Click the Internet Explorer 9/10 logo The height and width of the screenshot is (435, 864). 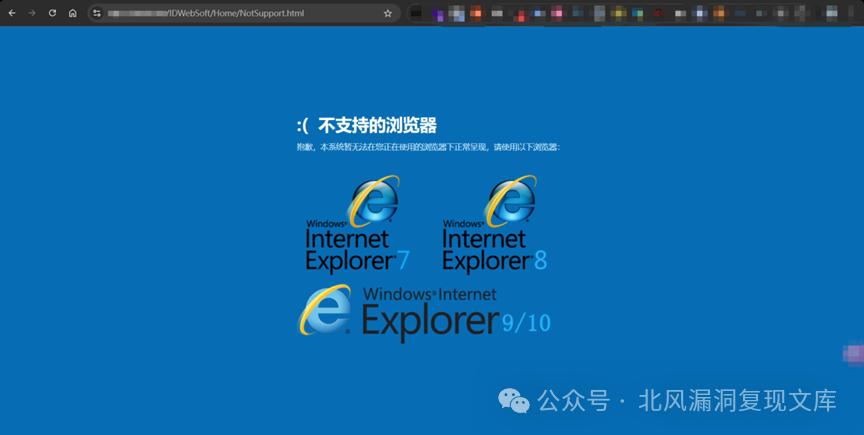click(424, 313)
